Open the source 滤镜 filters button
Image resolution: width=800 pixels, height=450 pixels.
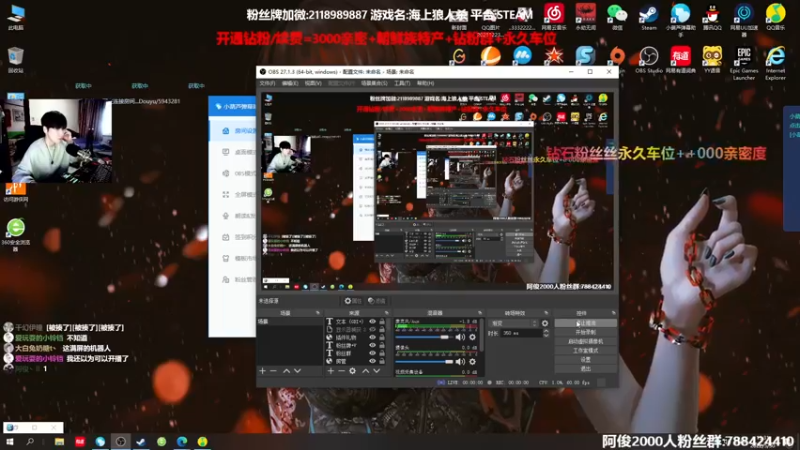tap(377, 301)
